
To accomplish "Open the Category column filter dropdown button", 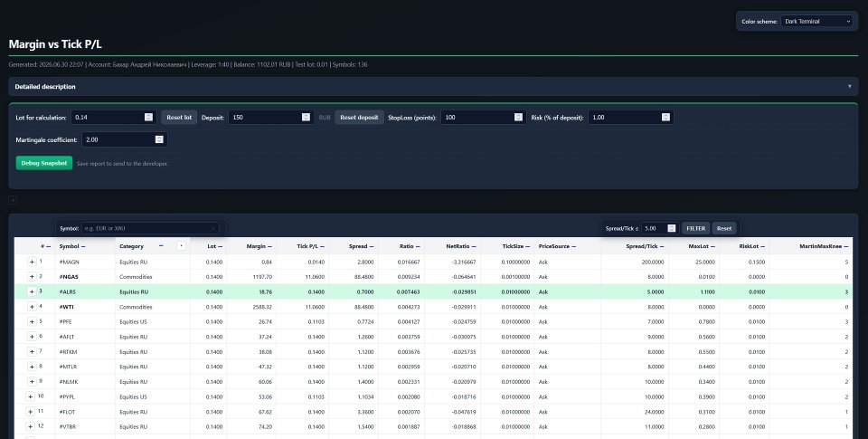I will tap(181, 246).
